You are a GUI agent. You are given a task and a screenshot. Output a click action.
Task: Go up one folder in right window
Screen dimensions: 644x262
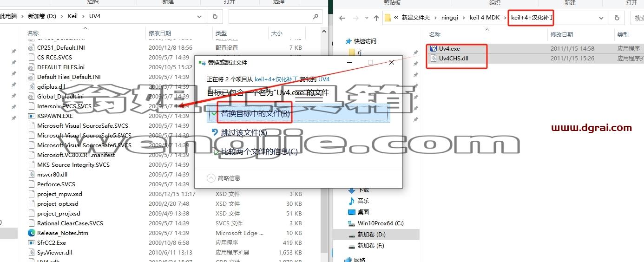point(376,18)
